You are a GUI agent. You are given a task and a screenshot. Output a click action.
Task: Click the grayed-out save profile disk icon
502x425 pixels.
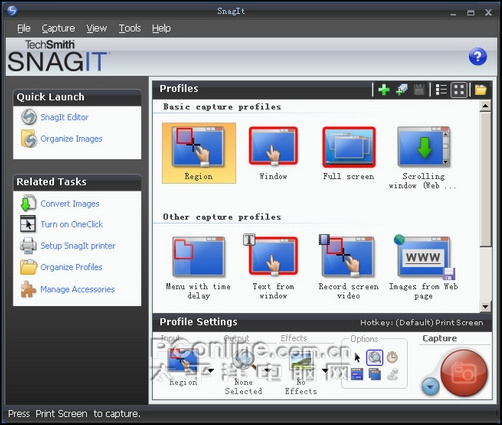419,89
